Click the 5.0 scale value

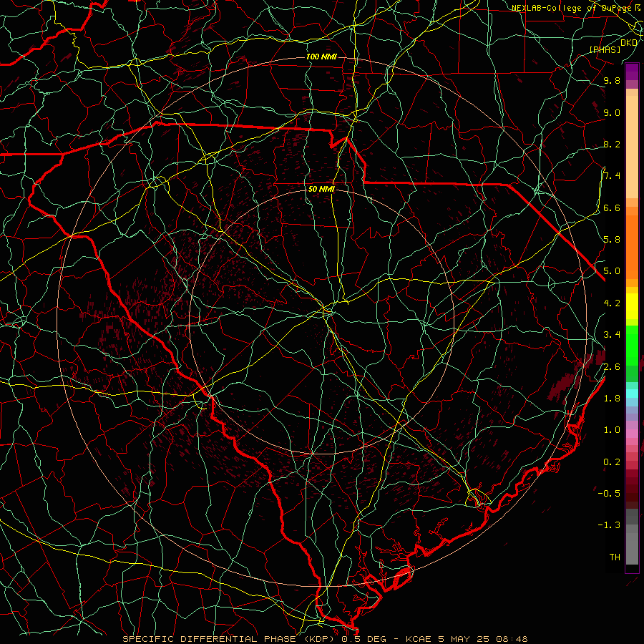(x=612, y=271)
